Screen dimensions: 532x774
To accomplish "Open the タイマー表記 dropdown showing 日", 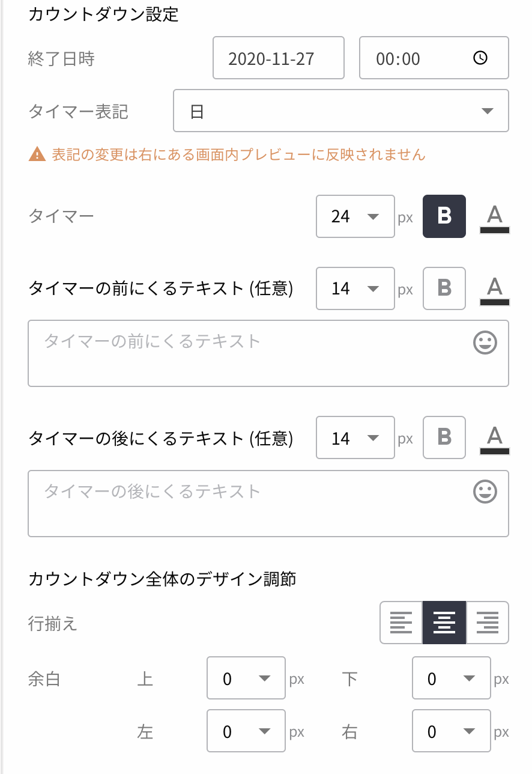I will coord(341,111).
